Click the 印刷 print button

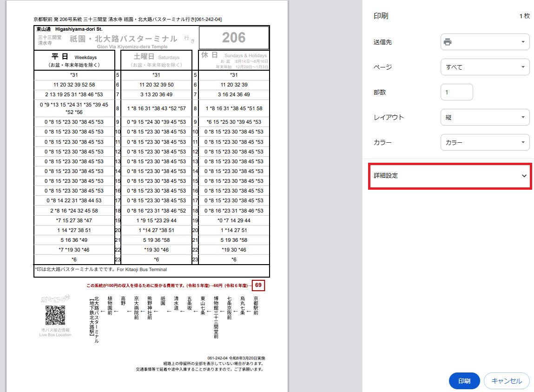464,381
